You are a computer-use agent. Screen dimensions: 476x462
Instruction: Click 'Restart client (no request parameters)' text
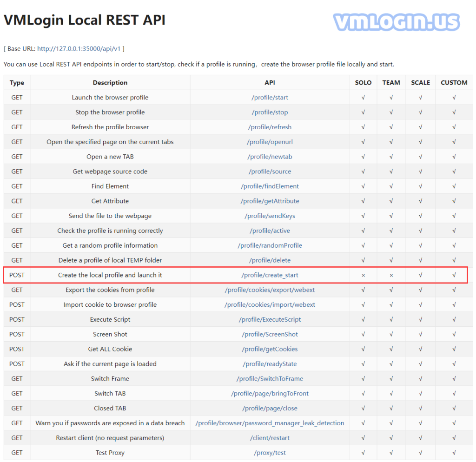coord(110,438)
